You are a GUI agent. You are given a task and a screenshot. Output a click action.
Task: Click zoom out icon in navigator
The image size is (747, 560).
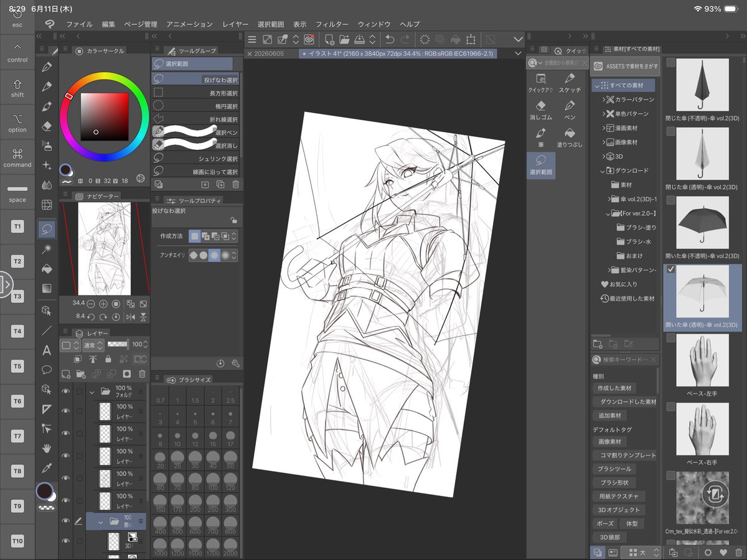tap(91, 304)
